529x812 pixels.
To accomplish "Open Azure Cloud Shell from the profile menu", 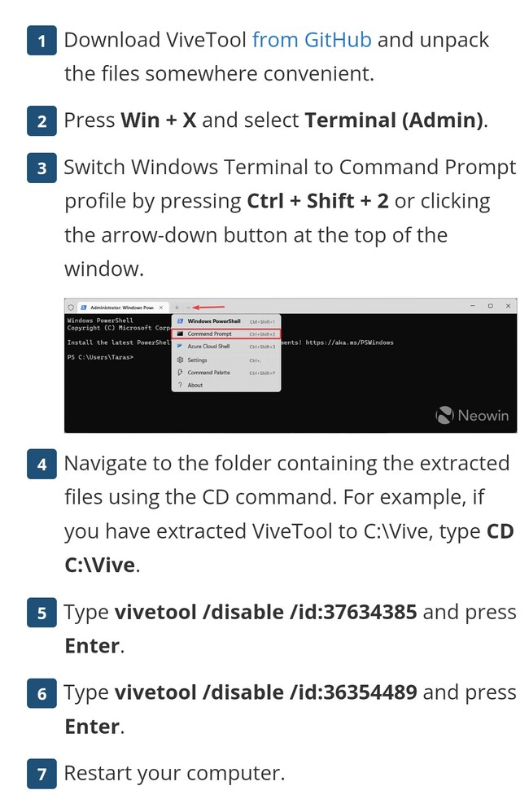I will [226, 347].
